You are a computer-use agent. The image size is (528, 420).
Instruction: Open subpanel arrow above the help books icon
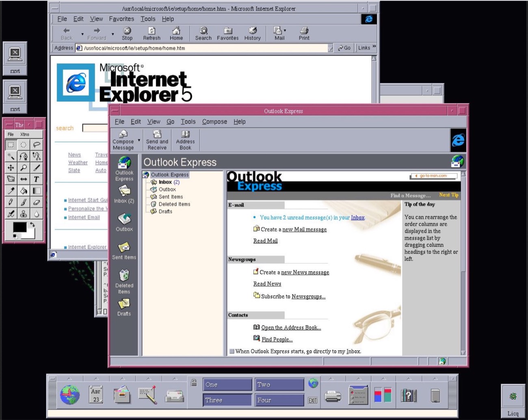click(x=409, y=379)
